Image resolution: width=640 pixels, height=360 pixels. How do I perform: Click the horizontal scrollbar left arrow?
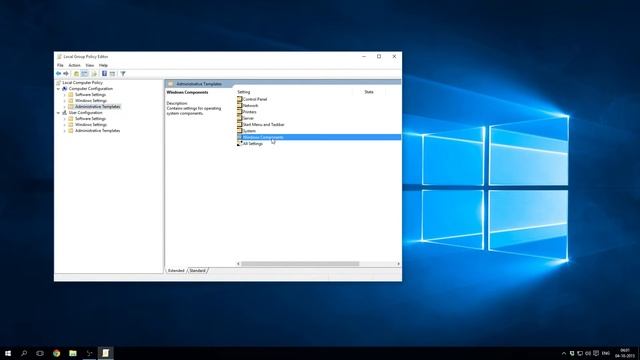coord(238,264)
